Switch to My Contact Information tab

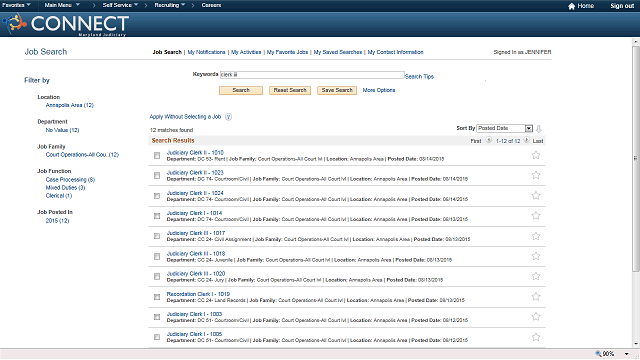[396, 52]
